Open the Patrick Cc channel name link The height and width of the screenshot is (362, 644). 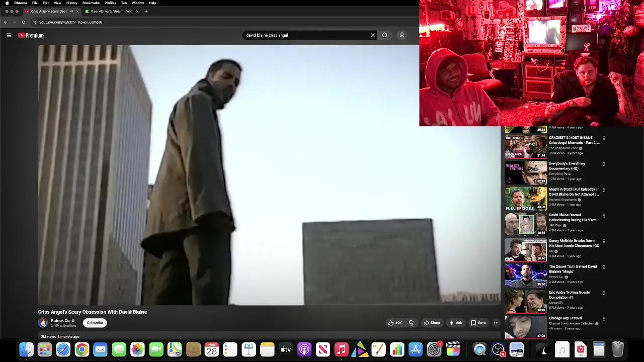pos(60,321)
